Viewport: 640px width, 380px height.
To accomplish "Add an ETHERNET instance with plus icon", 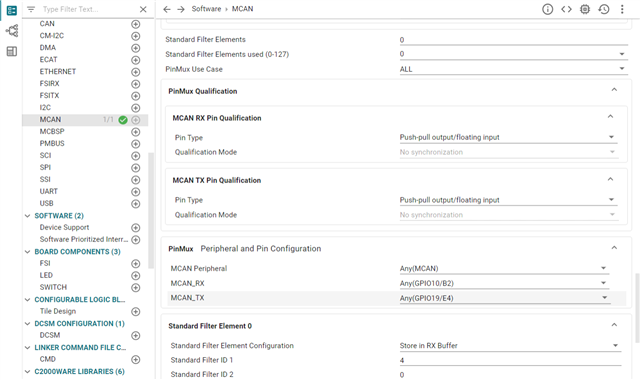I will coord(136,72).
